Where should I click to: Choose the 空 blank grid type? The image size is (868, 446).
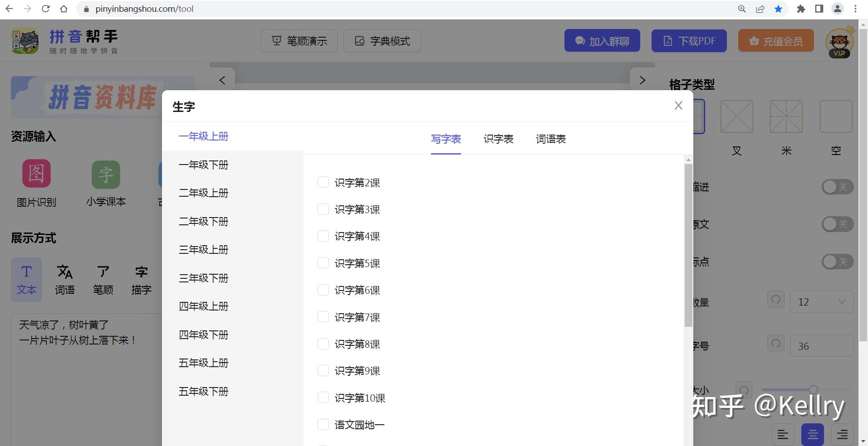(836, 116)
